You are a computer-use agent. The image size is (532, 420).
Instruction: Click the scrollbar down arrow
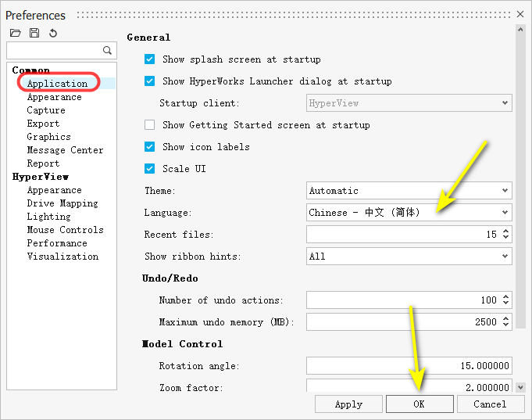click(x=520, y=387)
